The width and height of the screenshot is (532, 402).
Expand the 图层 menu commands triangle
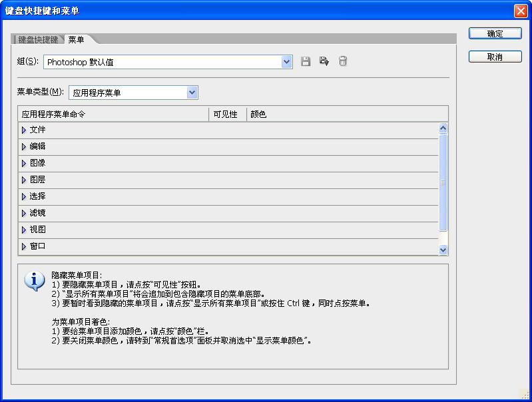point(24,180)
